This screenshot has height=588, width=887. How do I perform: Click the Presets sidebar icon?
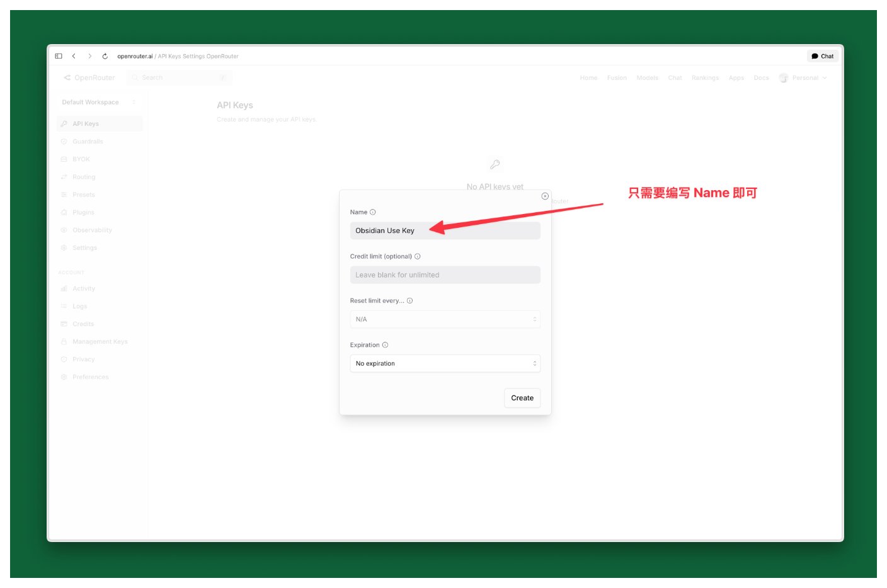click(64, 195)
